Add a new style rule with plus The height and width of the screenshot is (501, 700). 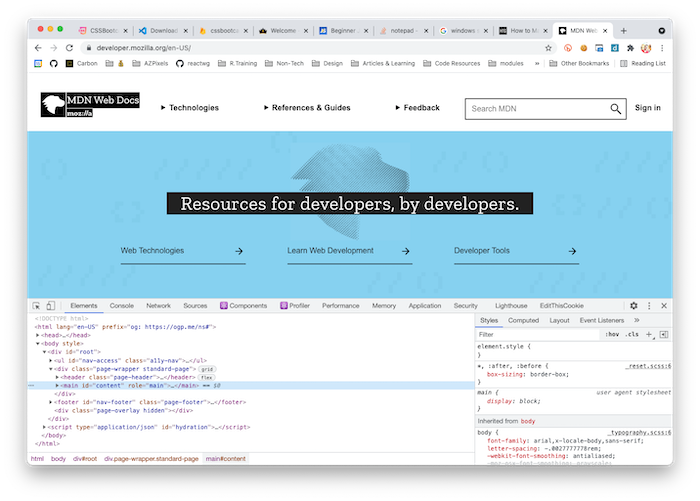[649, 334]
